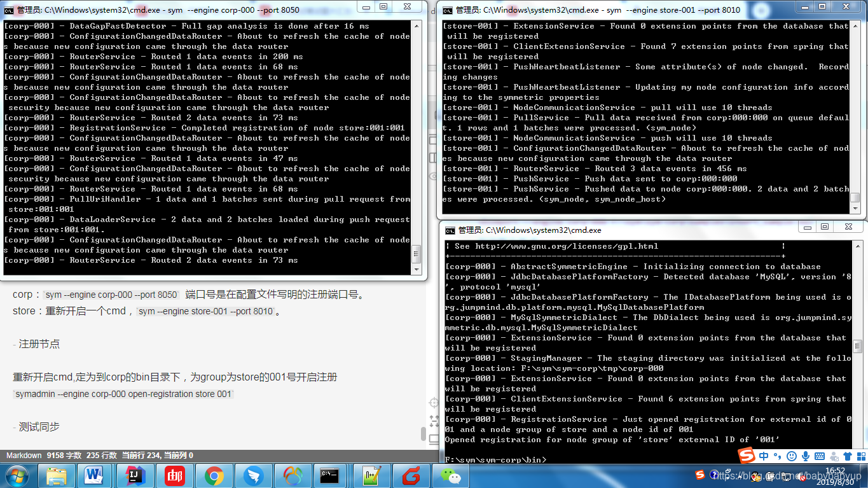Image resolution: width=868 pixels, height=488 pixels.
Task: Start Sogou voice input microphone
Action: click(x=805, y=456)
